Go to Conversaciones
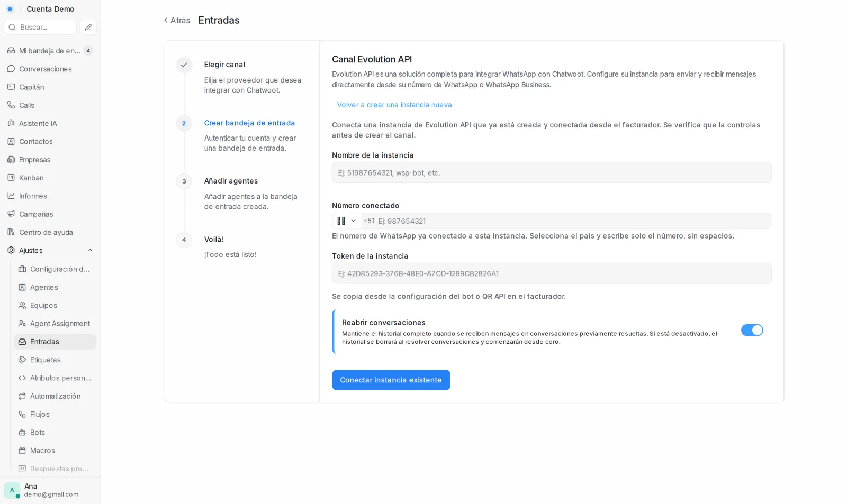The image size is (847, 504). 50,69
